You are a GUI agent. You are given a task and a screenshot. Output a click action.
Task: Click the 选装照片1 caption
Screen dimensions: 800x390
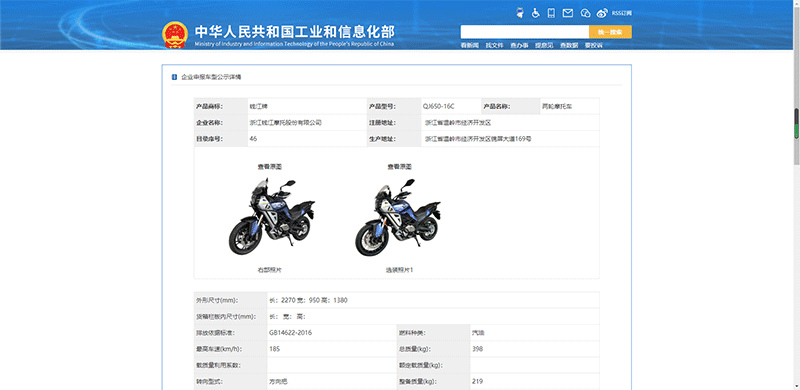(399, 270)
